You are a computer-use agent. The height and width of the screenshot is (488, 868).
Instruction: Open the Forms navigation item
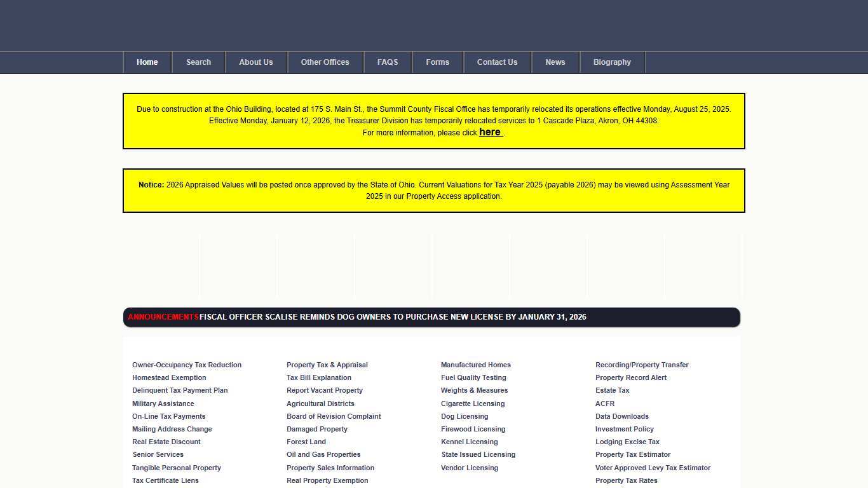point(437,62)
